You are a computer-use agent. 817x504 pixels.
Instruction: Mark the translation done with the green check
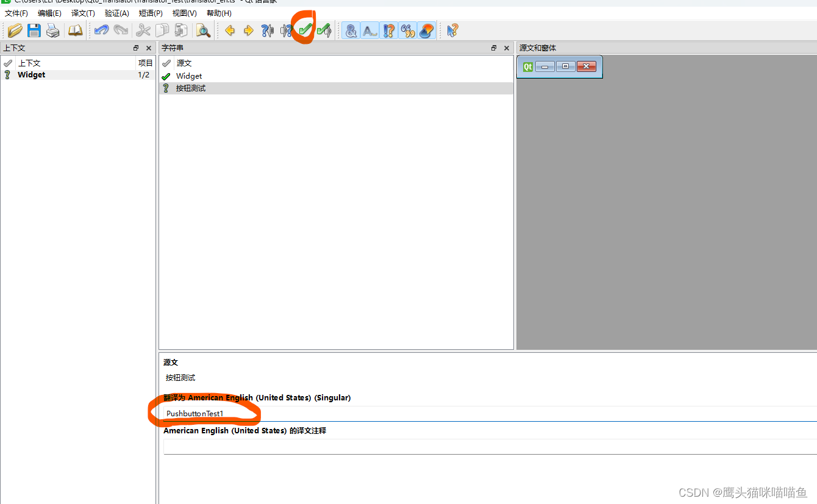click(305, 29)
